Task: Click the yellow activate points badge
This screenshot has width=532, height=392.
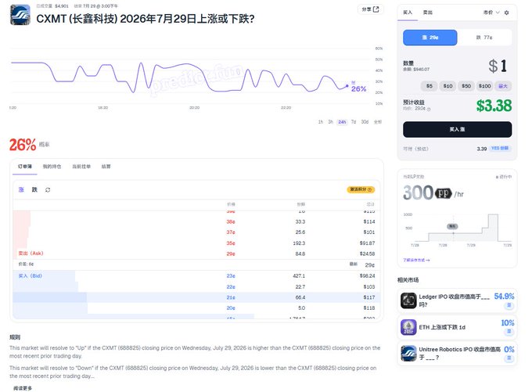Action: pos(361,189)
